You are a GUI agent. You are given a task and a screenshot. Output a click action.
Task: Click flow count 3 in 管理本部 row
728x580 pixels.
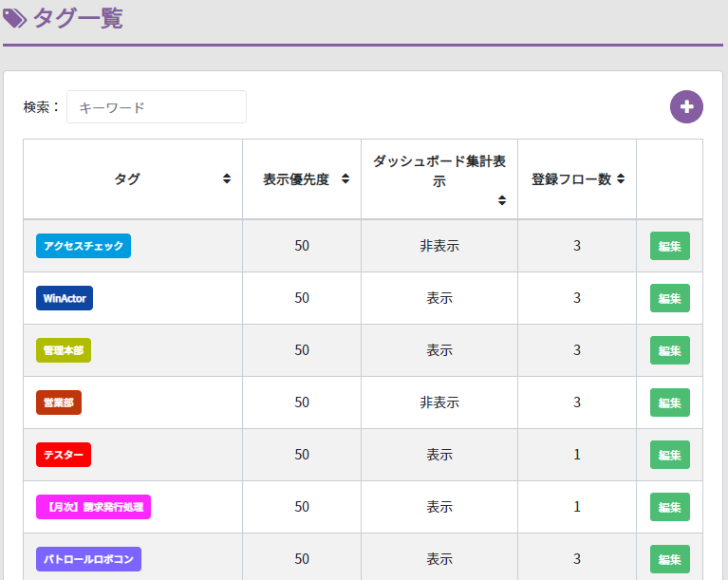[x=577, y=350]
